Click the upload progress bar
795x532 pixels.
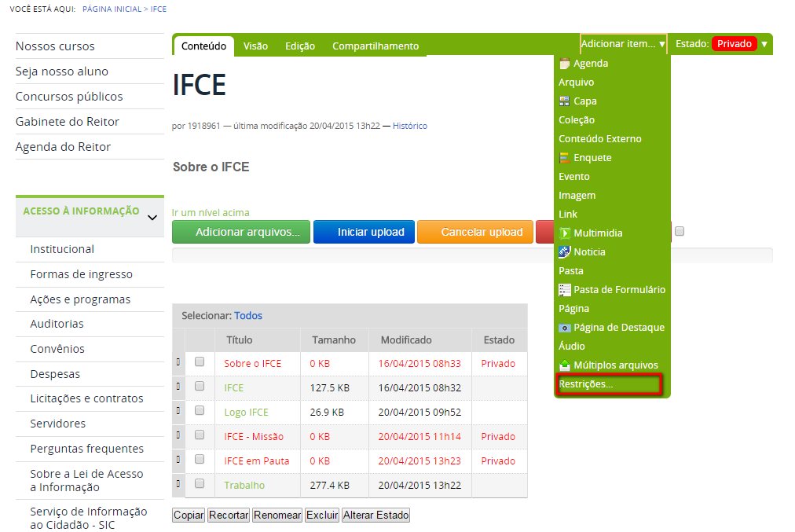tap(473, 255)
